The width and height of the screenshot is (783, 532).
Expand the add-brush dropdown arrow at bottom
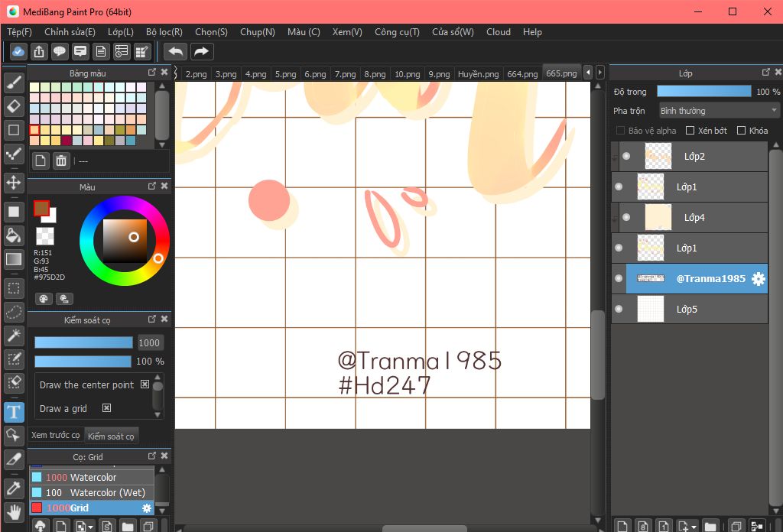[91, 527]
